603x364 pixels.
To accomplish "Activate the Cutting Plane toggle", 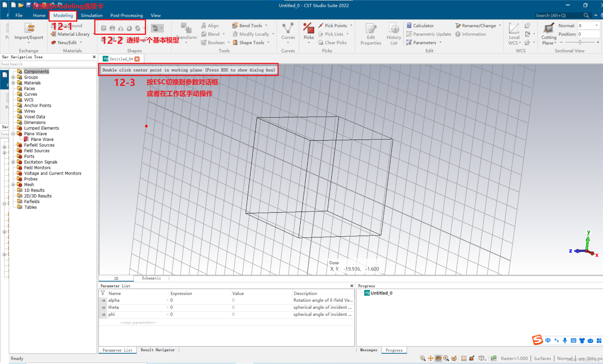I will [548, 29].
